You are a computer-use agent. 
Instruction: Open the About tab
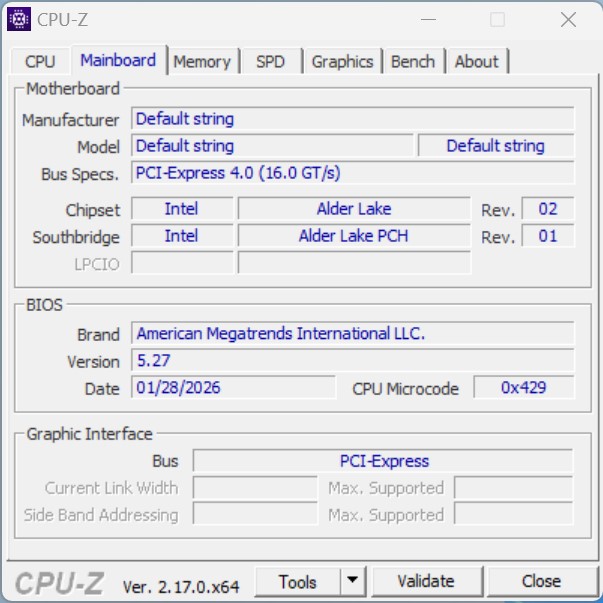[477, 61]
